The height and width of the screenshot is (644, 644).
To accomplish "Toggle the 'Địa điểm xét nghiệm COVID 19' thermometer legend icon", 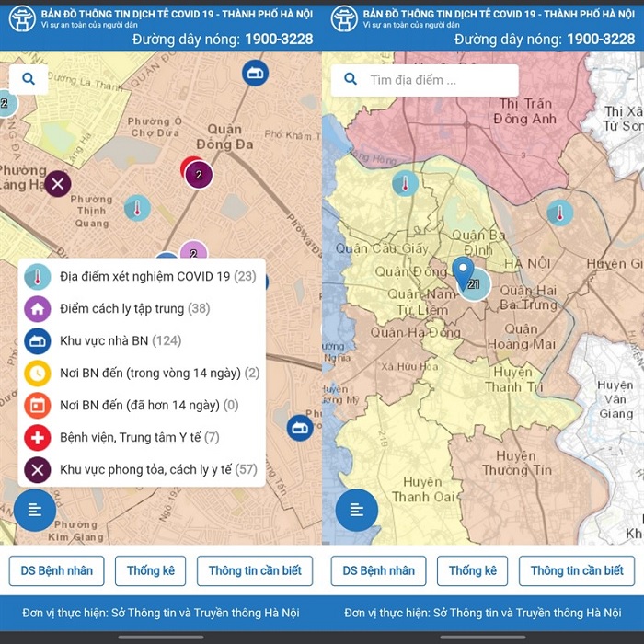I will [38, 276].
